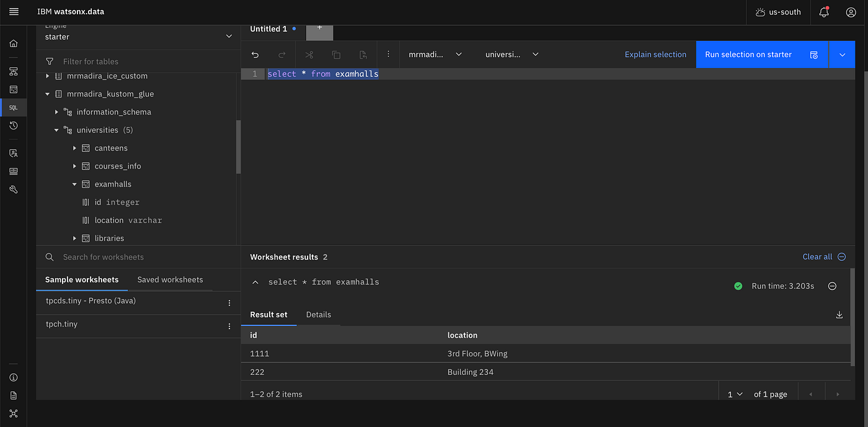Click the Paste icon in editor toolbar
The image size is (868, 427).
point(363,55)
